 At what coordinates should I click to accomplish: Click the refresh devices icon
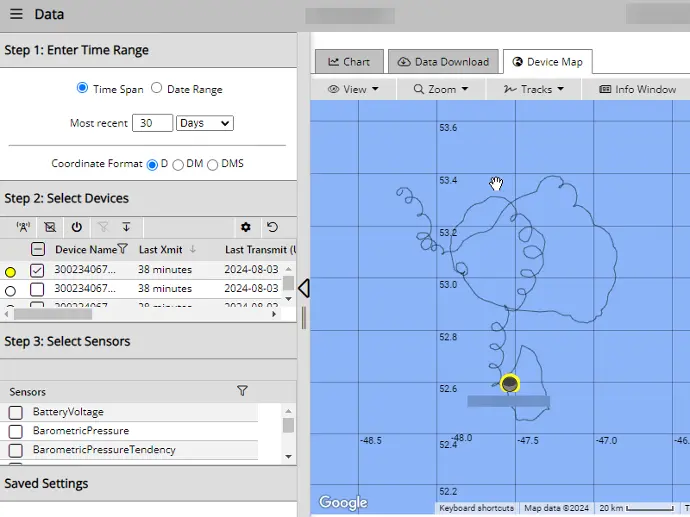point(272,227)
